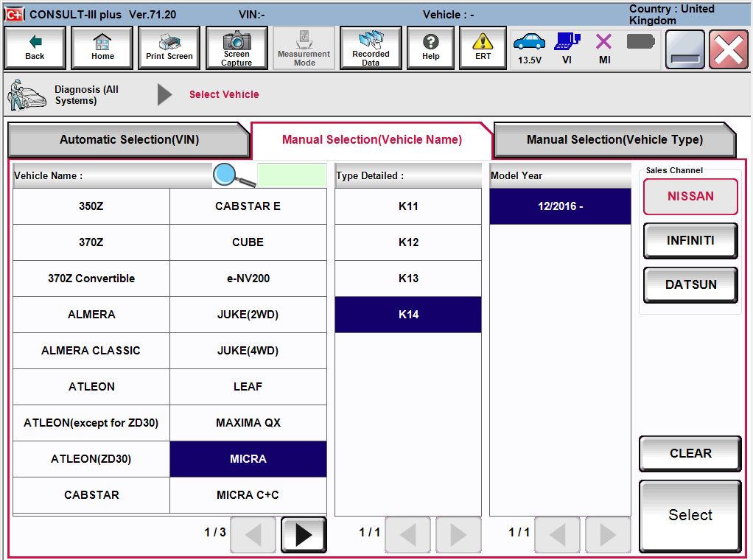Screen dimensions: 753x560
Task: Choose INFINITI sales channel
Action: pos(690,241)
